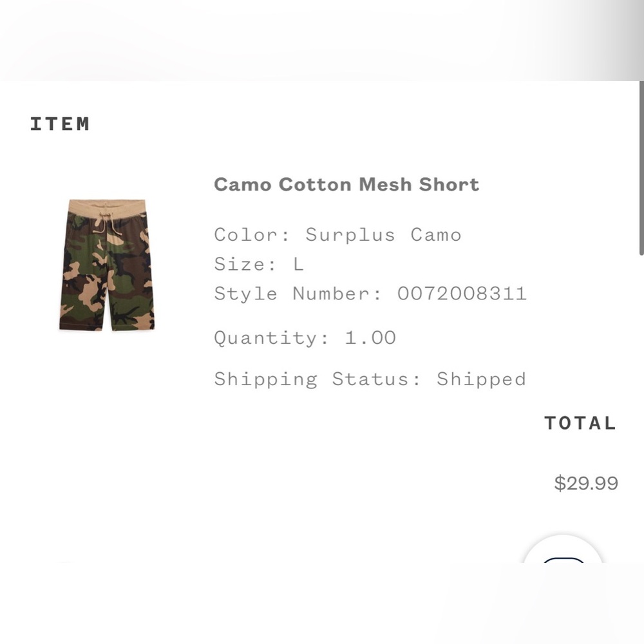Screen dimensions: 644x644
Task: Open the Camo Cotton Mesh Short product page
Action: [346, 185]
